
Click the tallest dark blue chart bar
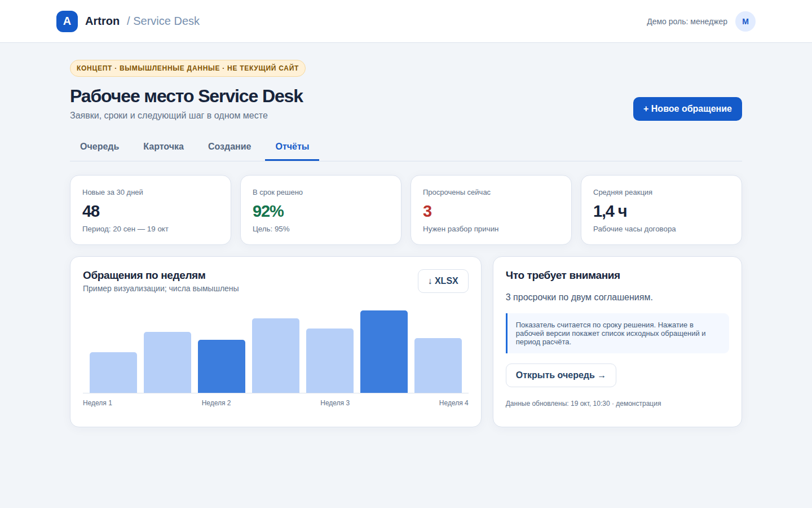[x=384, y=352]
